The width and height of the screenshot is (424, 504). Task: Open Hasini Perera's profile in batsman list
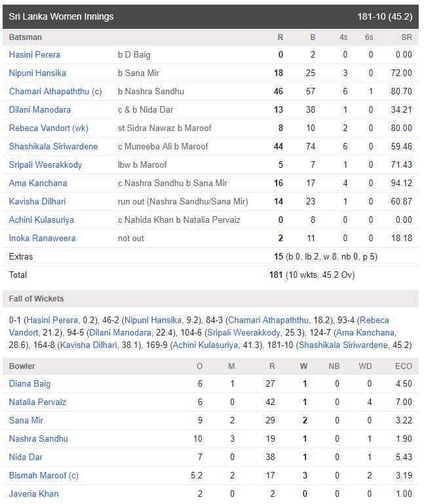pyautogui.click(x=35, y=55)
